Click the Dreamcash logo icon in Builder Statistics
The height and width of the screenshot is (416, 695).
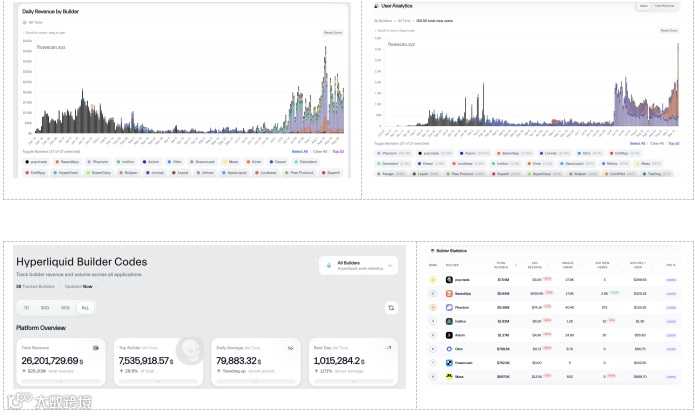coord(449,362)
